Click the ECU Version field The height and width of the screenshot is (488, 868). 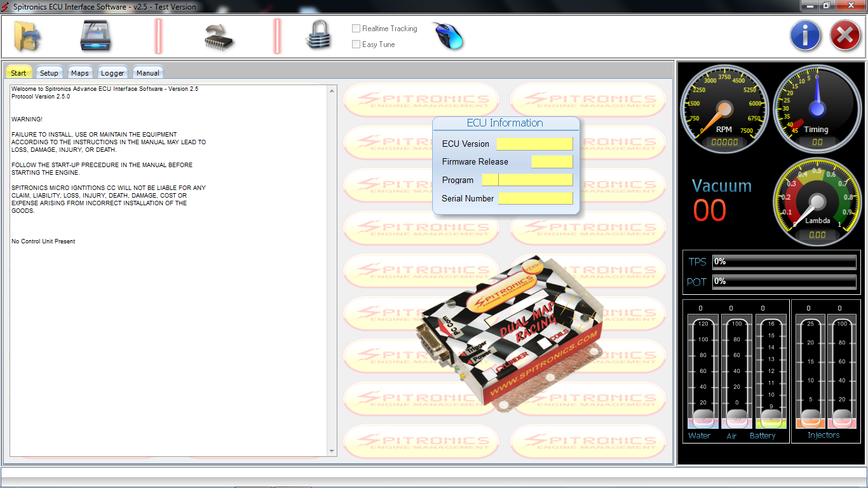534,144
